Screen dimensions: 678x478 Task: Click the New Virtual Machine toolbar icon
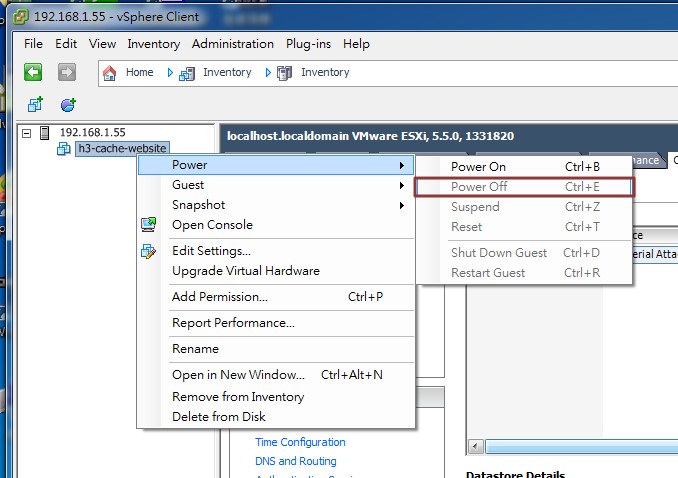click(35, 104)
